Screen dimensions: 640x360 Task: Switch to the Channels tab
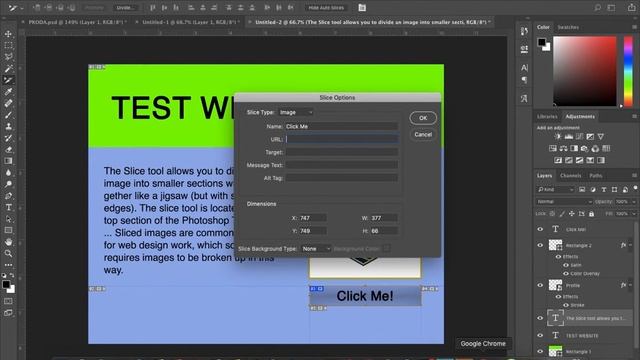(570, 176)
